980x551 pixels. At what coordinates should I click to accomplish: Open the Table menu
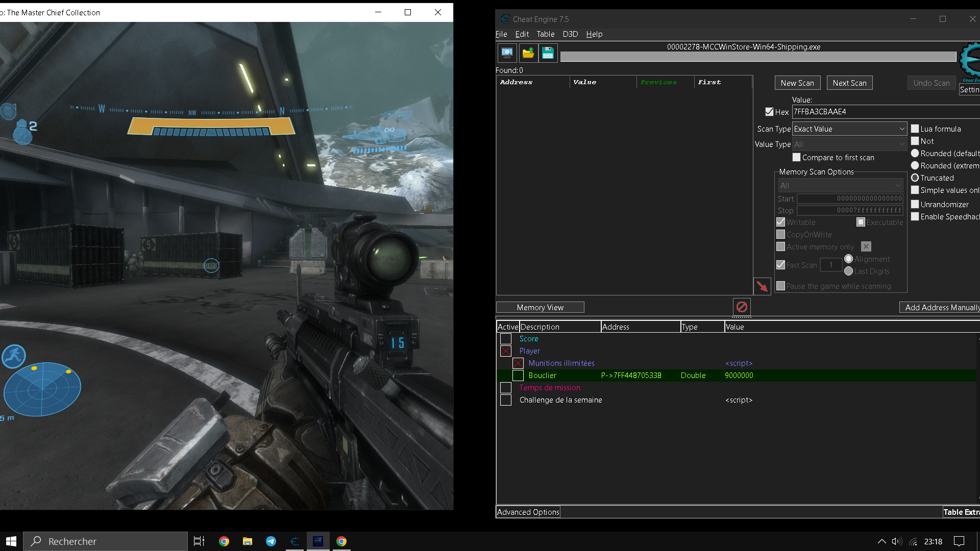point(545,34)
